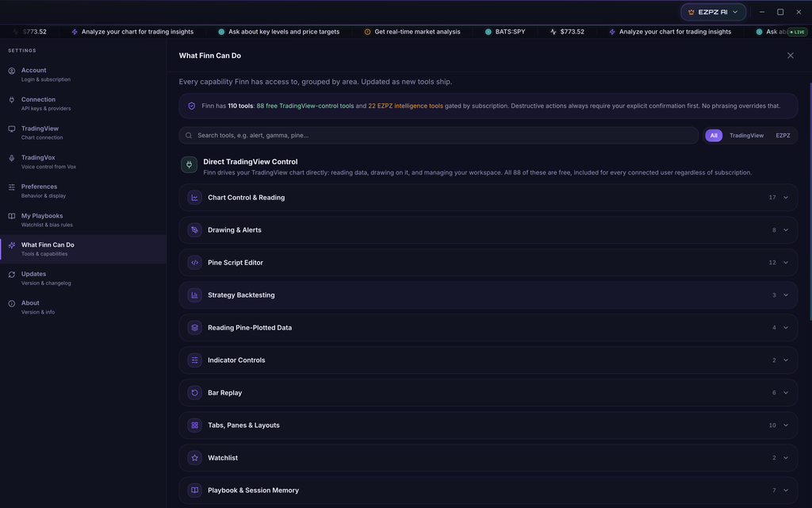Screen dimensions: 812x508
Task: Expand Indicator Controls chevron
Action: [x=786, y=360]
